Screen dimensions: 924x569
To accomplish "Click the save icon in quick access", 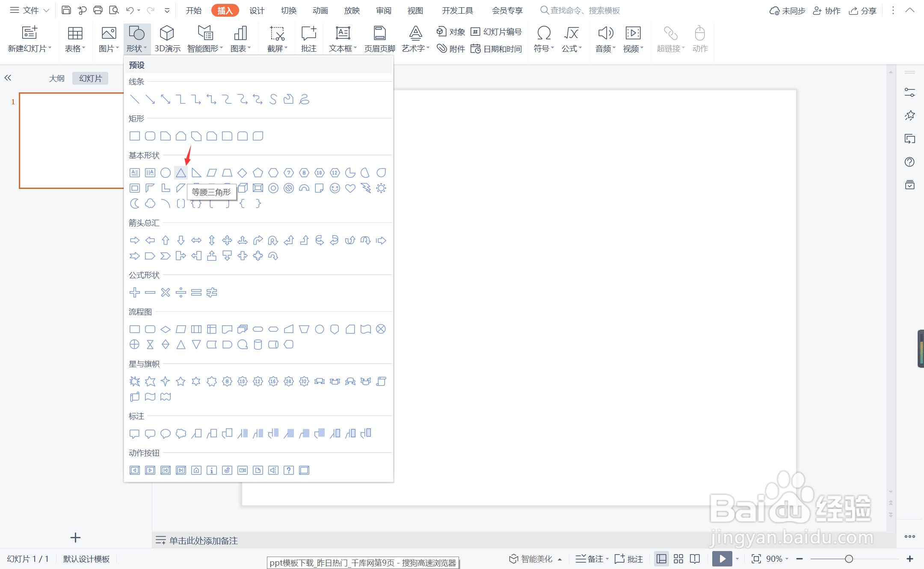I will click(66, 10).
